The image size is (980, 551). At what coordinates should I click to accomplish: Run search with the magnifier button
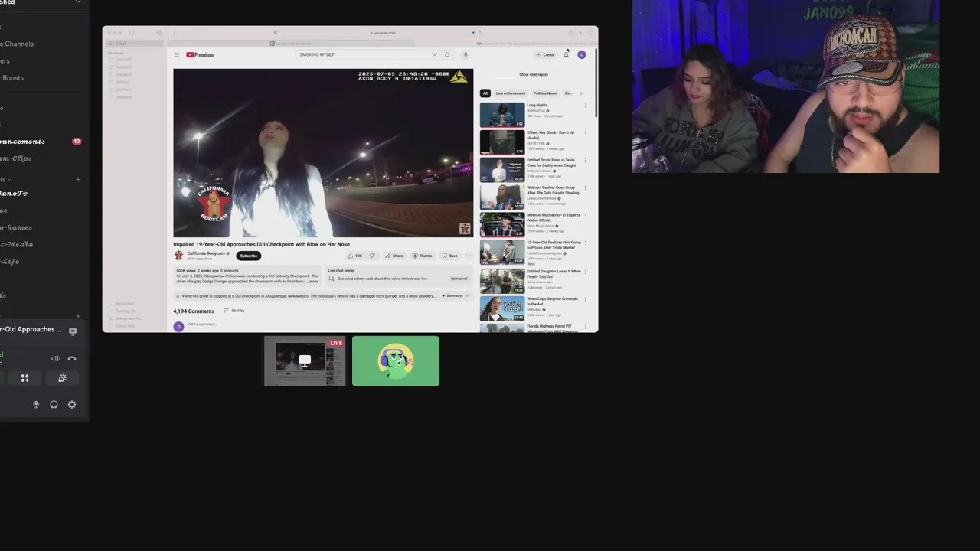click(447, 55)
